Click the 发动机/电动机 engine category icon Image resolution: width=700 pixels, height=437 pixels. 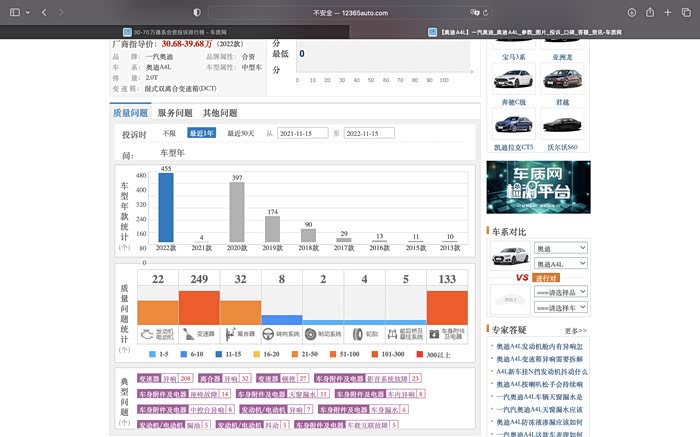click(x=157, y=334)
